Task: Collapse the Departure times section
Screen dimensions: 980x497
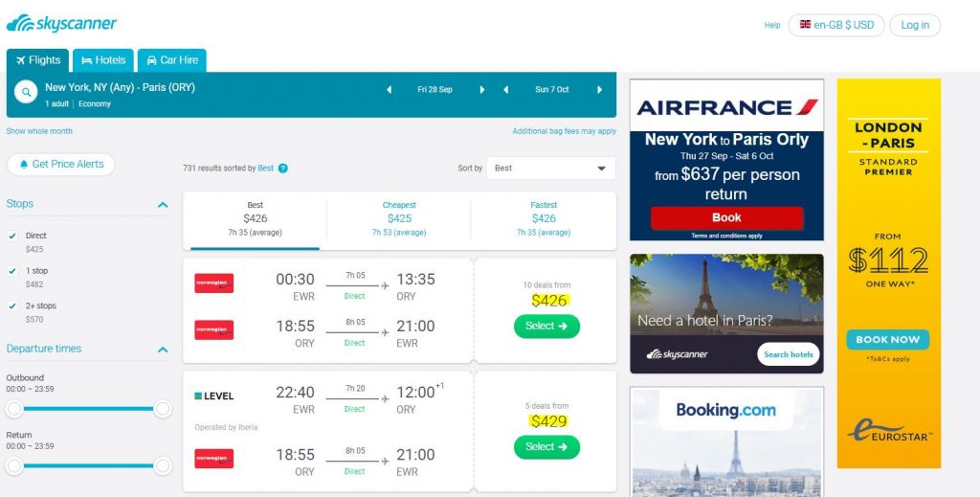Action: [x=163, y=350]
